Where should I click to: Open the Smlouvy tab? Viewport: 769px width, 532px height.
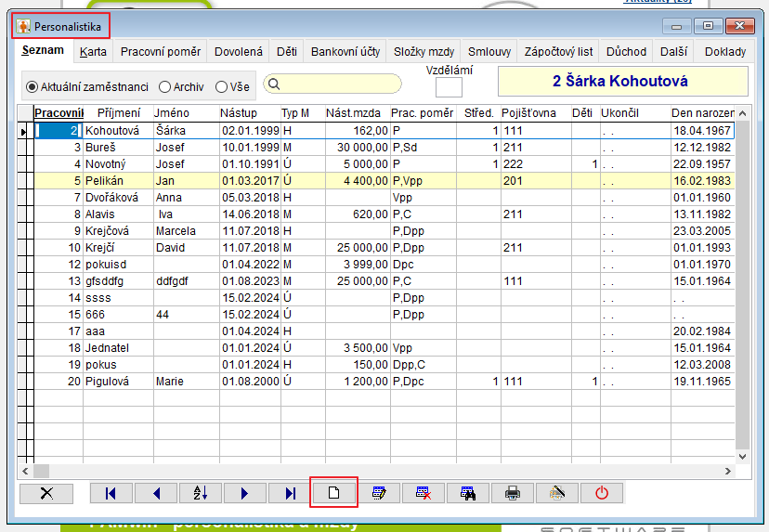click(x=489, y=51)
